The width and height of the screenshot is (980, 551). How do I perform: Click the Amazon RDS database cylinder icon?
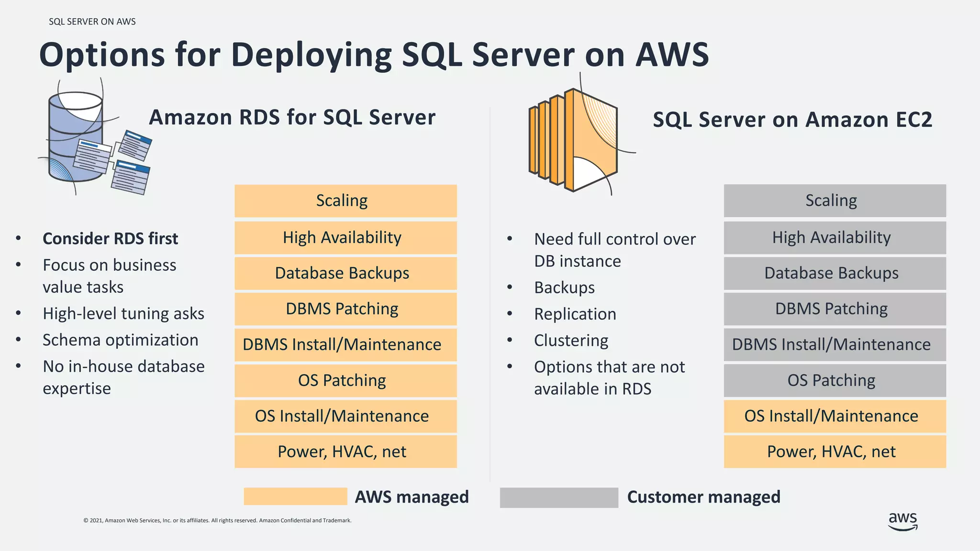pos(95,137)
